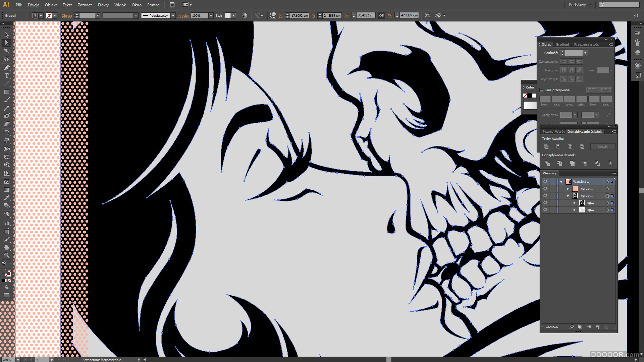
Task: Open the Krycie opacity dropdown
Action: 211,15
